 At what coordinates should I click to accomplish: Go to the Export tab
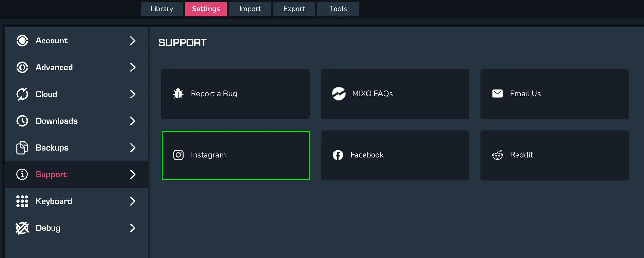(294, 9)
